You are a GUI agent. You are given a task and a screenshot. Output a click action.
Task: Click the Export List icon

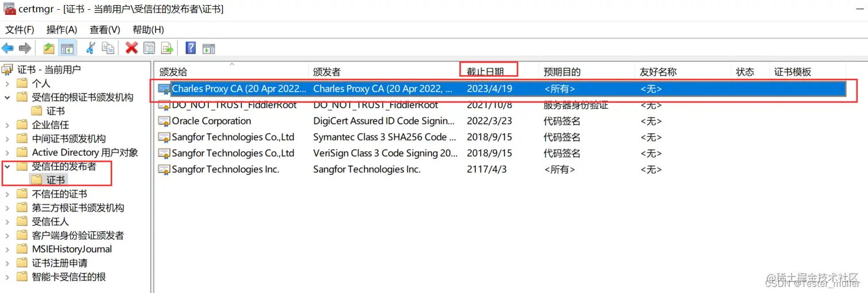[x=167, y=48]
